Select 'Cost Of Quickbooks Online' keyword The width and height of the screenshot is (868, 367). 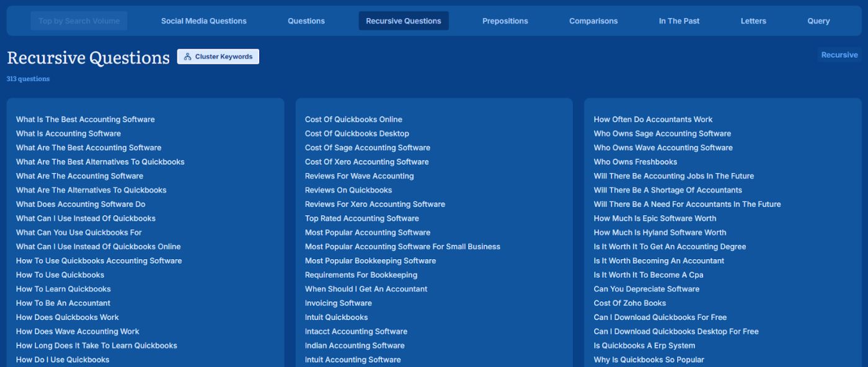pyautogui.click(x=353, y=120)
